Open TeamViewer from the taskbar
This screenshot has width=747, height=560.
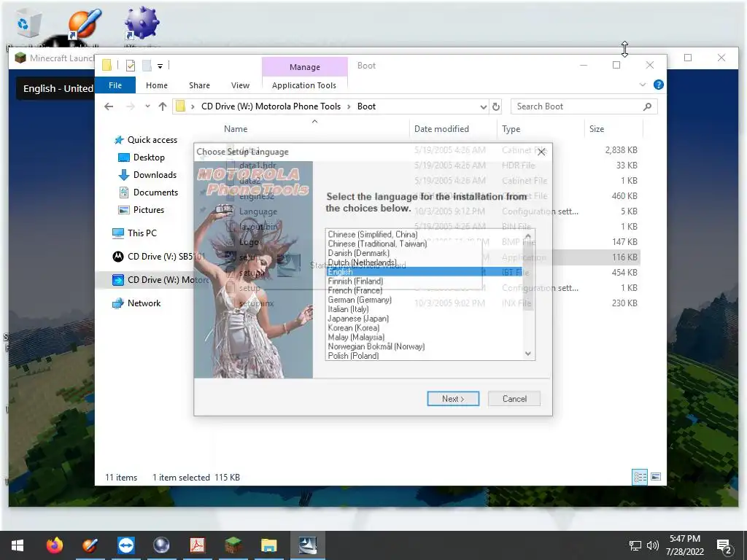[x=125, y=545]
